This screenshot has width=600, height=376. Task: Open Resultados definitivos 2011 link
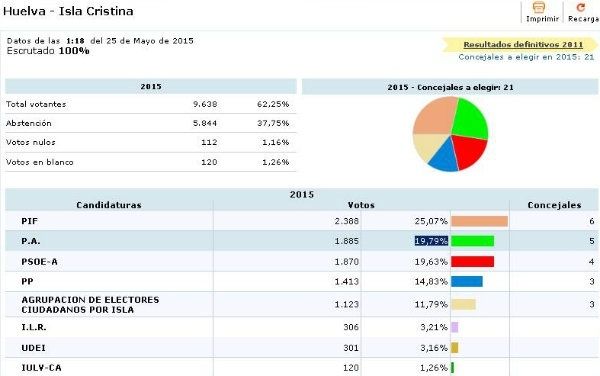(523, 44)
